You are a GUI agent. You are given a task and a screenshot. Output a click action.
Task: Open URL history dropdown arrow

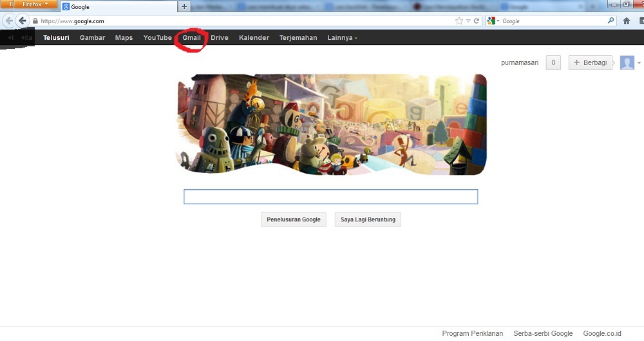pos(468,21)
